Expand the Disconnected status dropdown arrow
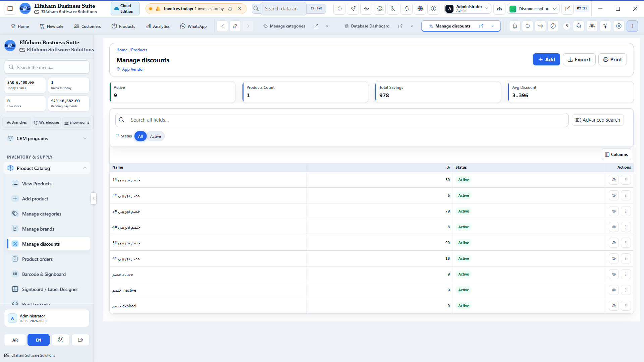 554,9
